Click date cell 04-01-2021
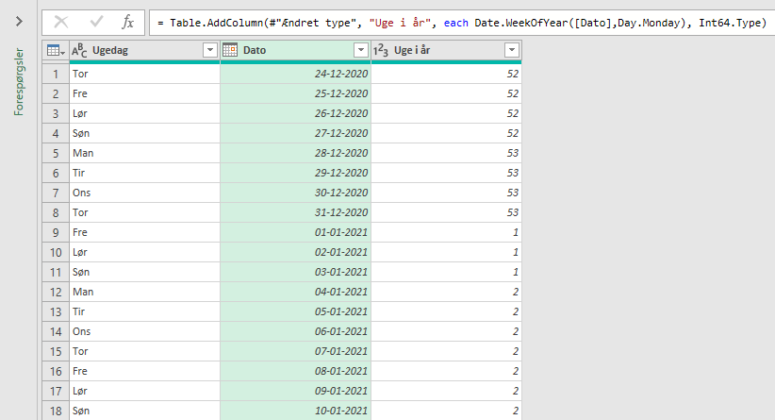This screenshot has height=420, width=775. (x=296, y=292)
